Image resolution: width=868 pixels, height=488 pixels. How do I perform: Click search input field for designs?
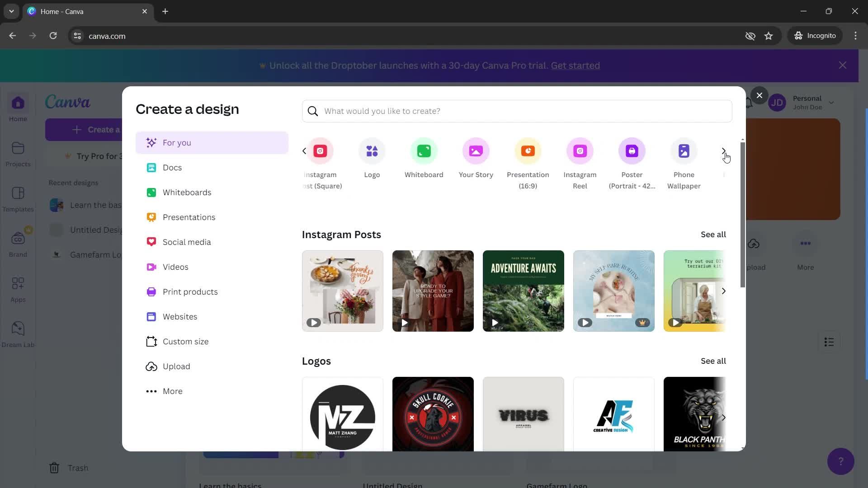pyautogui.click(x=517, y=112)
